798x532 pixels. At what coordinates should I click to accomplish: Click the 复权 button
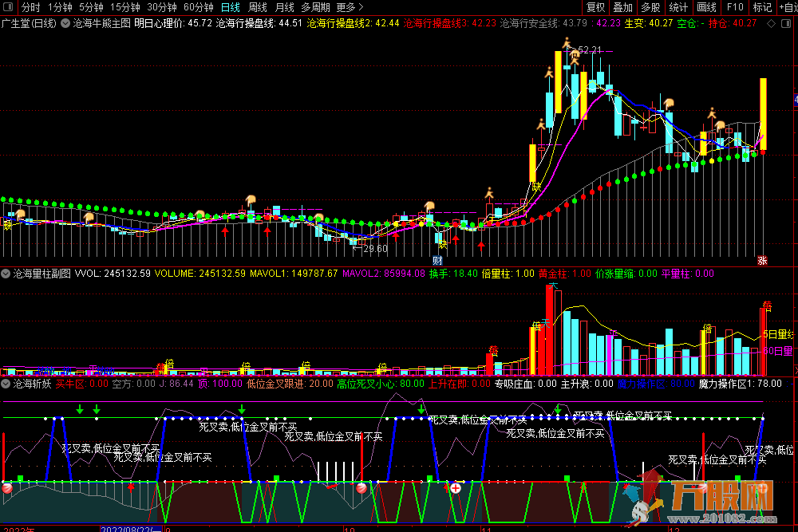596,7
